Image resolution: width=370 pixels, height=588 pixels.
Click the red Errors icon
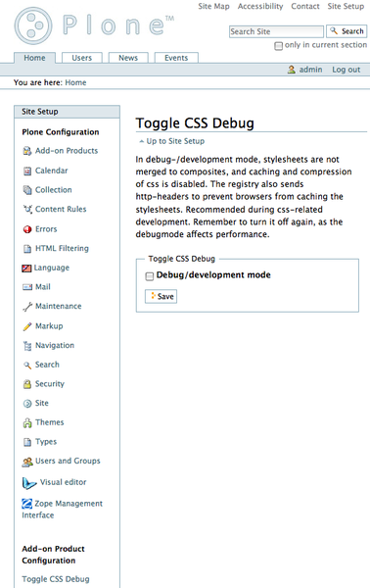tap(27, 229)
